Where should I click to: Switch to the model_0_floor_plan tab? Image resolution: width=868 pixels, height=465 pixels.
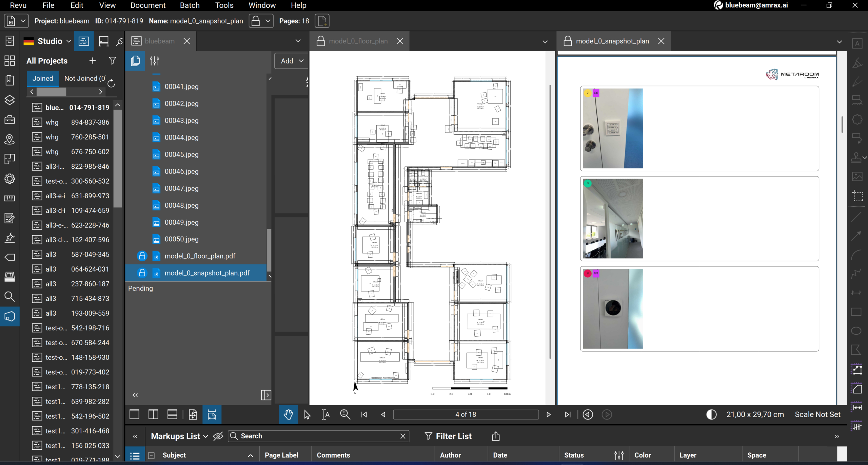[358, 41]
